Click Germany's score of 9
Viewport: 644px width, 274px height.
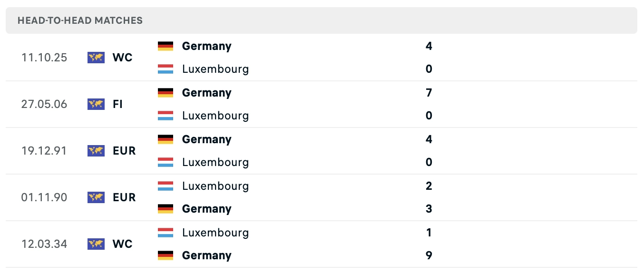429,255
